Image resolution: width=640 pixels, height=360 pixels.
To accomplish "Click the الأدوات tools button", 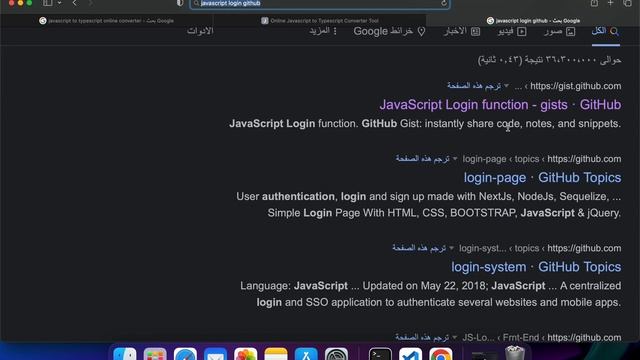I will point(200,31).
